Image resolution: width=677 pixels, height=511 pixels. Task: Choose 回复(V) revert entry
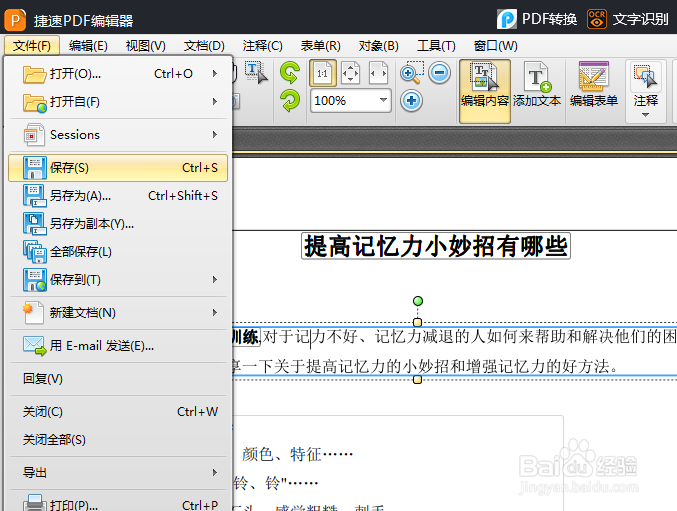click(118, 379)
